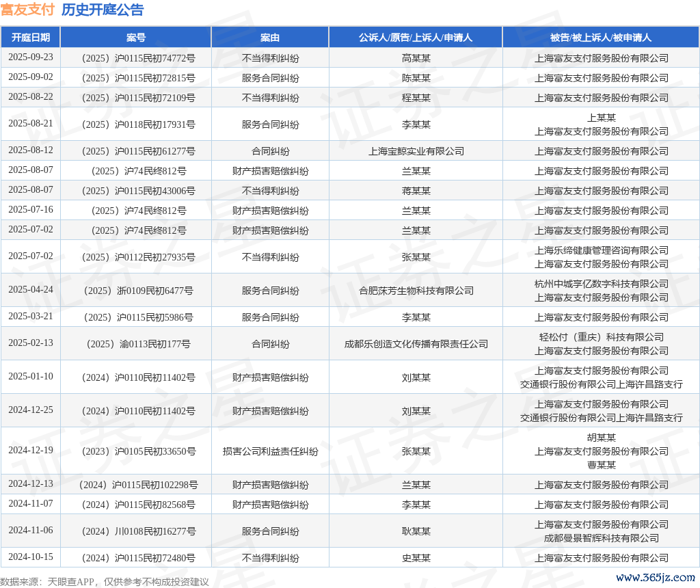Open plaintiff 上海宝鲸实业有限公司

click(x=416, y=151)
